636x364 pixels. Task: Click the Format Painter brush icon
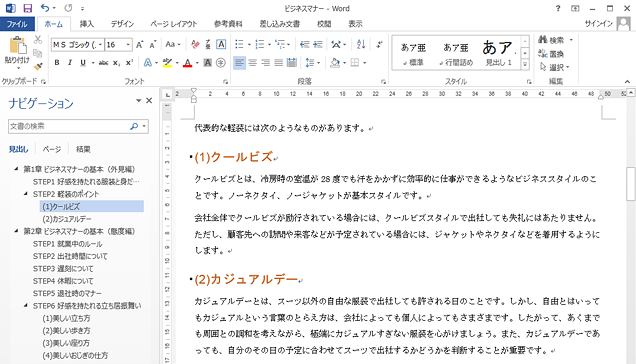38,66
